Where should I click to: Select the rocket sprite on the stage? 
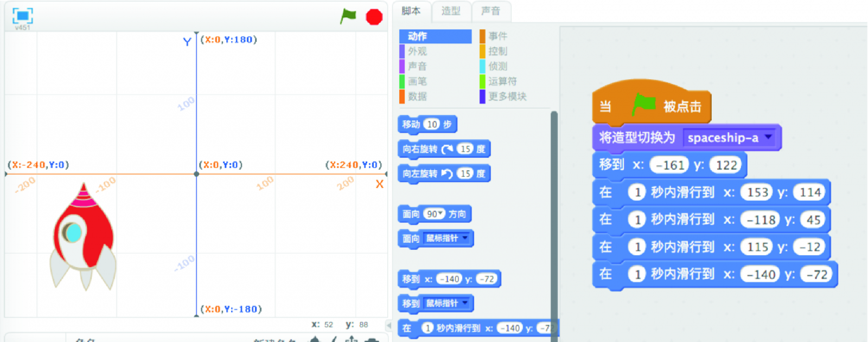(83, 236)
